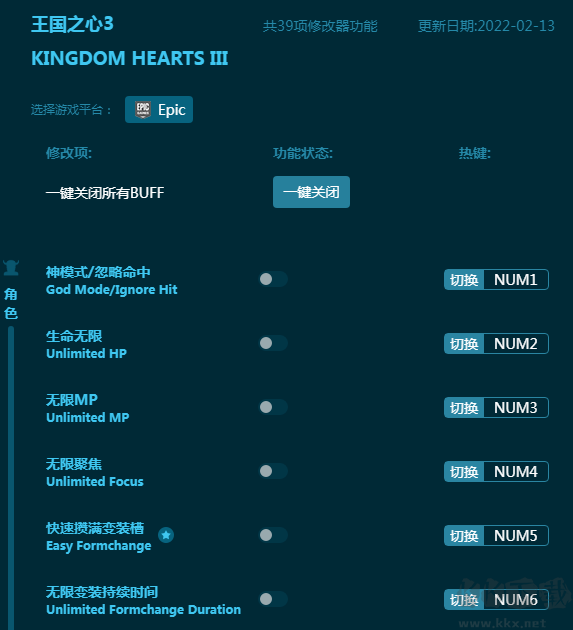Toggle God Mode/Ignore Hit switch
This screenshot has width=573, height=630.
[273, 279]
